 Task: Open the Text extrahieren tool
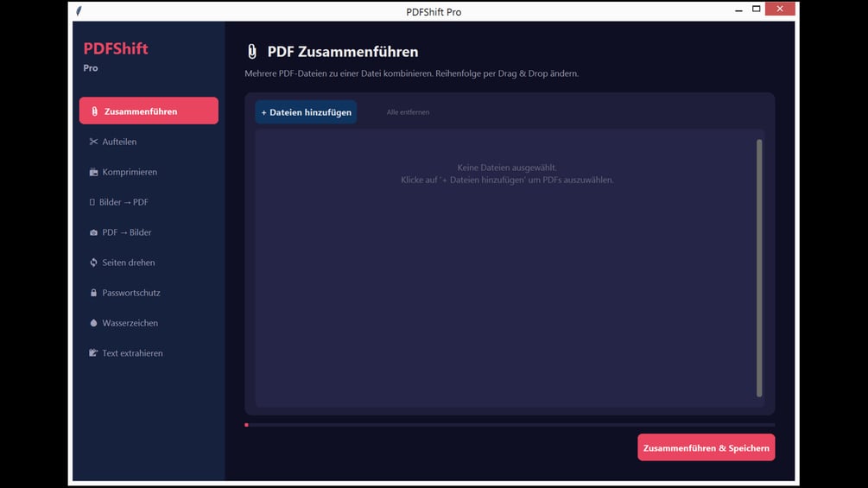149,353
